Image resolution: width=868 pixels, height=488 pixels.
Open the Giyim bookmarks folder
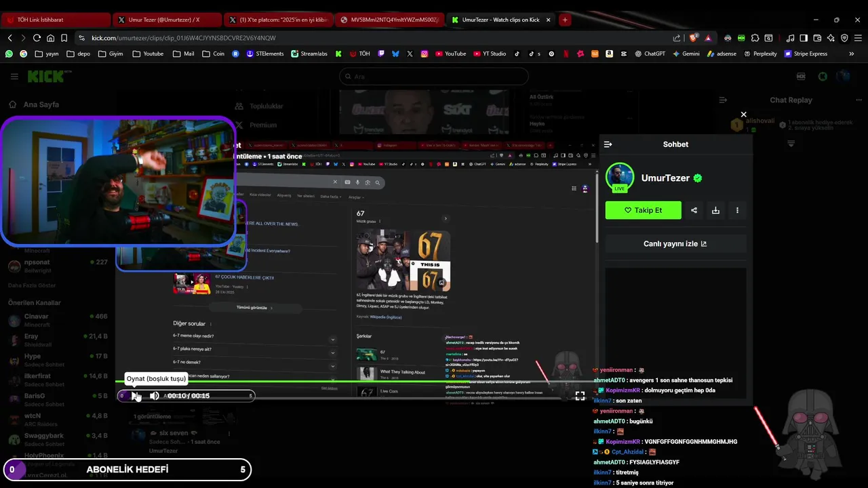tap(111, 54)
